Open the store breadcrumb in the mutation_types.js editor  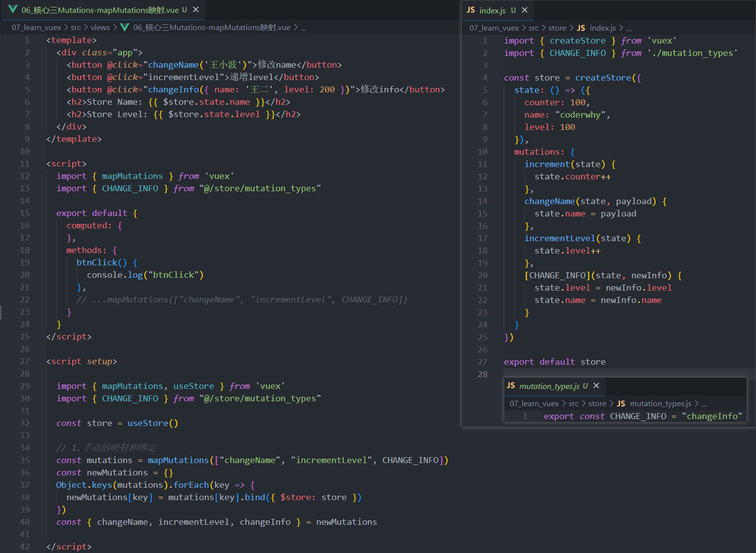(x=597, y=404)
